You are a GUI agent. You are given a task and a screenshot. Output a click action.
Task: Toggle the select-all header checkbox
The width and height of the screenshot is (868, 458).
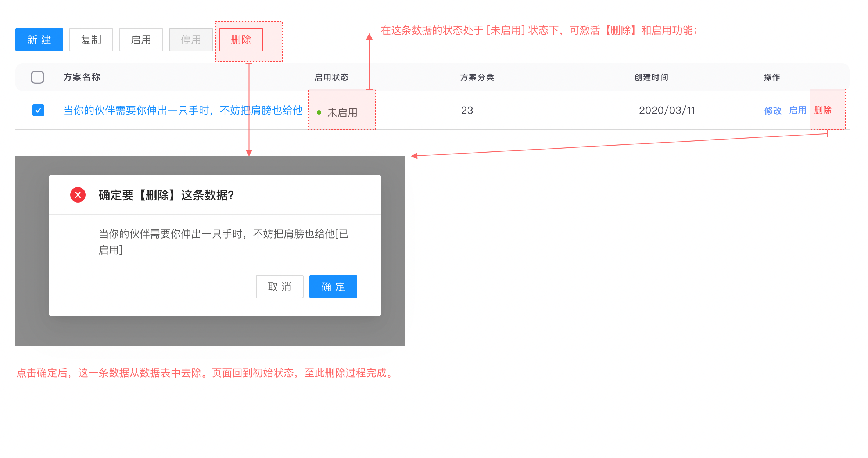point(37,77)
